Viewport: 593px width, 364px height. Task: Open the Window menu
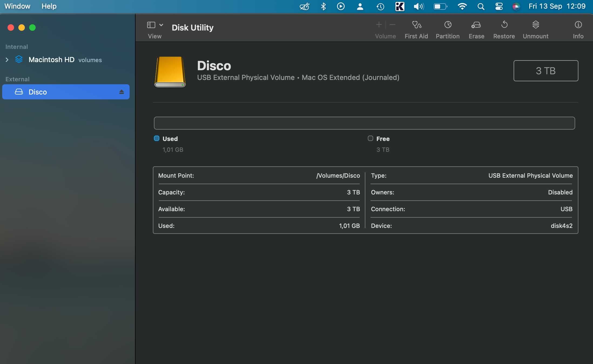click(17, 6)
